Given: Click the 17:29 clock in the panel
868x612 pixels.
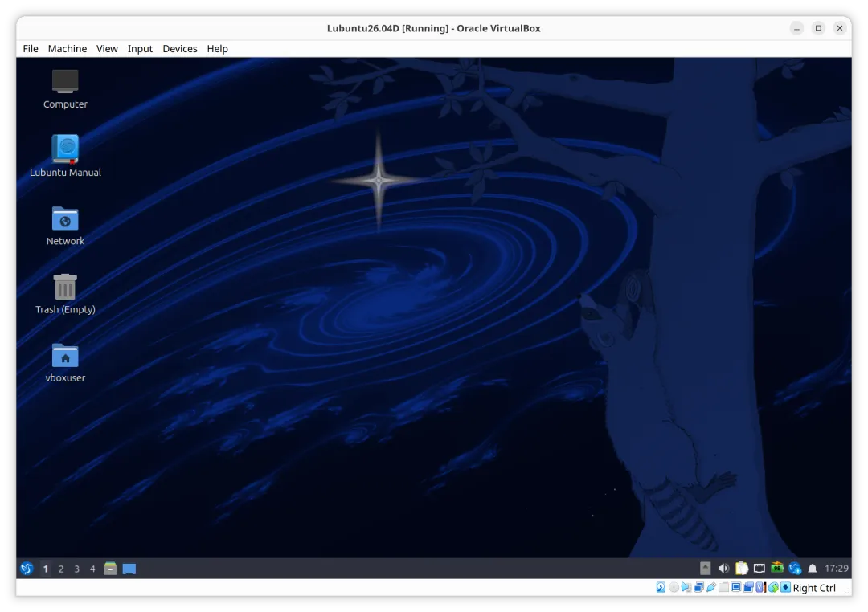Looking at the screenshot, I should pyautogui.click(x=837, y=569).
